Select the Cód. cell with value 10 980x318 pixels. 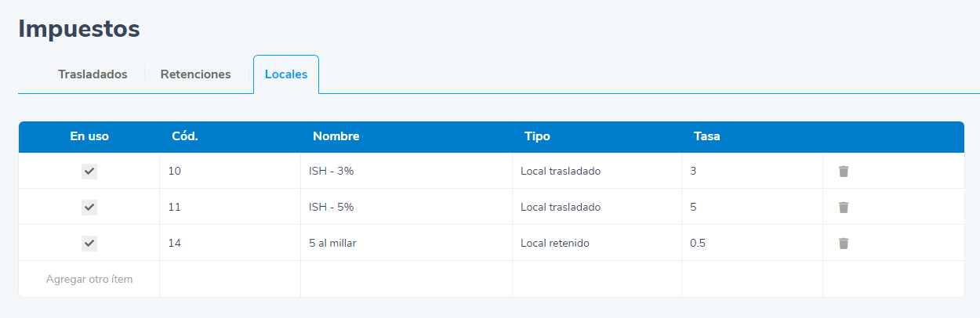click(x=229, y=171)
